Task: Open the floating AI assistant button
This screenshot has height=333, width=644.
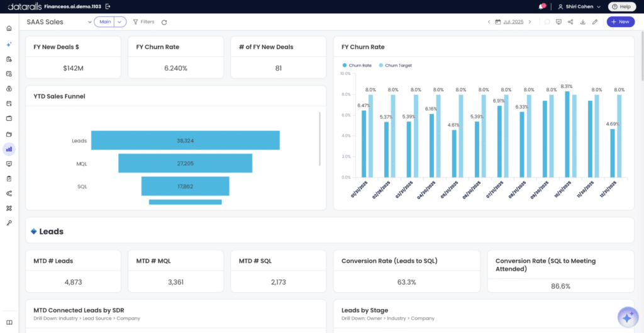Action: [628, 317]
